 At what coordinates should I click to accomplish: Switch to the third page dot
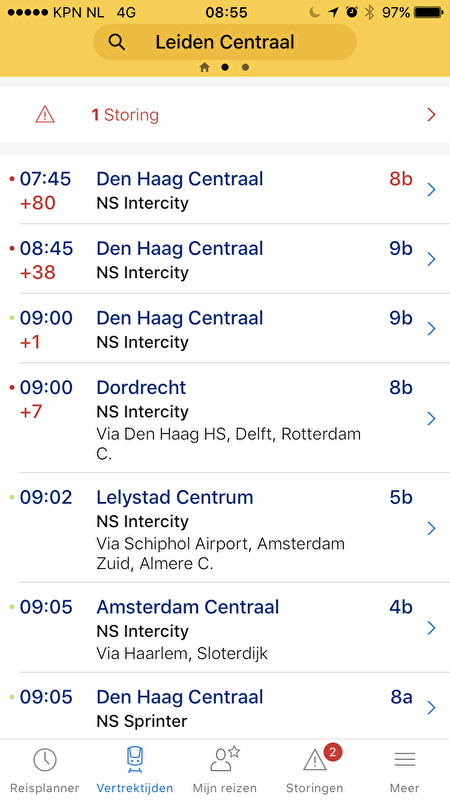[x=245, y=67]
